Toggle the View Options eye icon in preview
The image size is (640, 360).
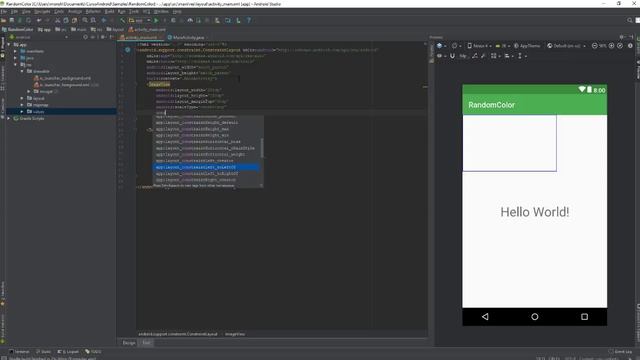click(x=440, y=56)
